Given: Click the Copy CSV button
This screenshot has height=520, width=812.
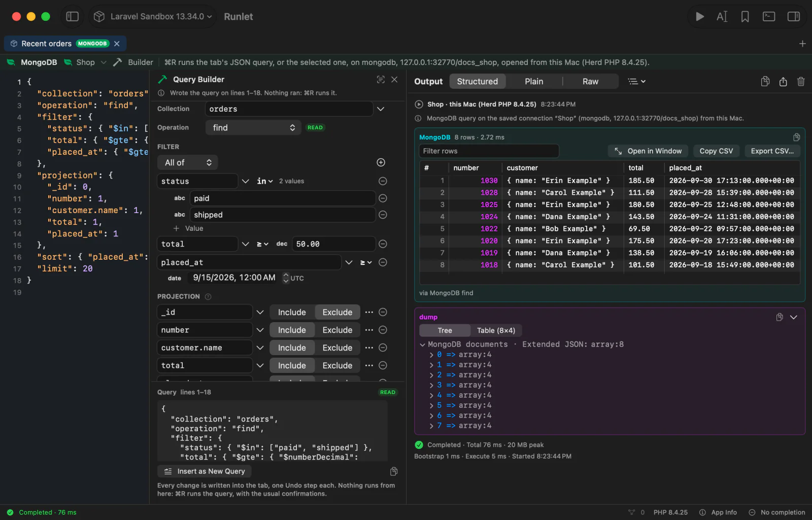Looking at the screenshot, I should coord(716,151).
